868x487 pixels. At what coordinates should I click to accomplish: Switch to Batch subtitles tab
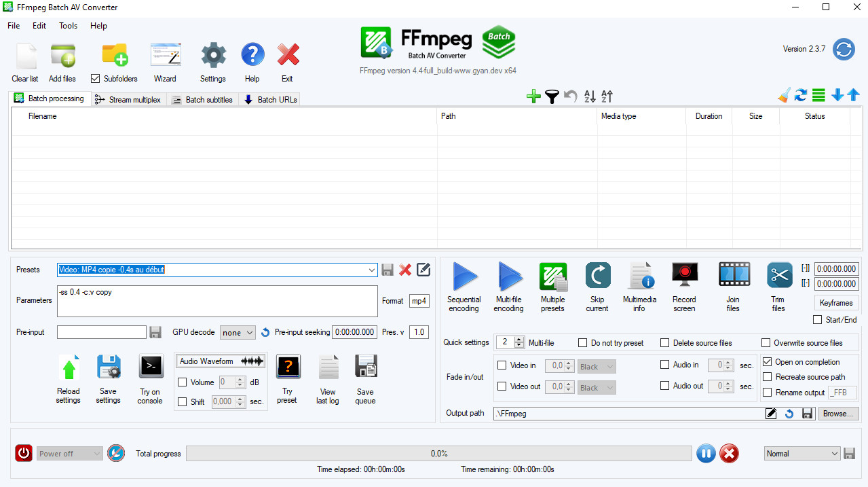click(203, 100)
